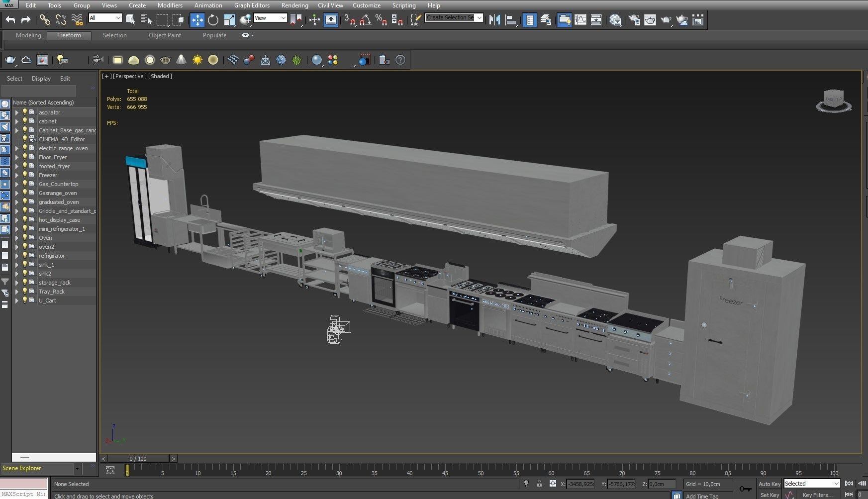Open the View reference coordinate dropdown
This screenshot has height=499, width=868.
click(x=270, y=18)
